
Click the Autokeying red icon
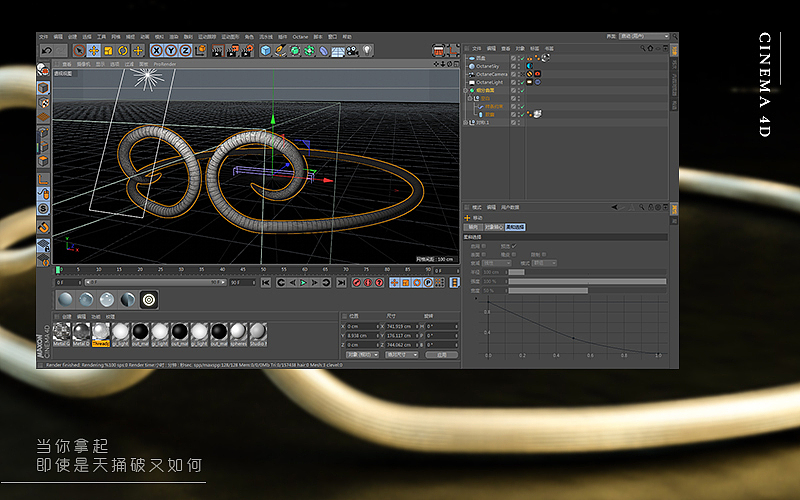tap(368, 282)
